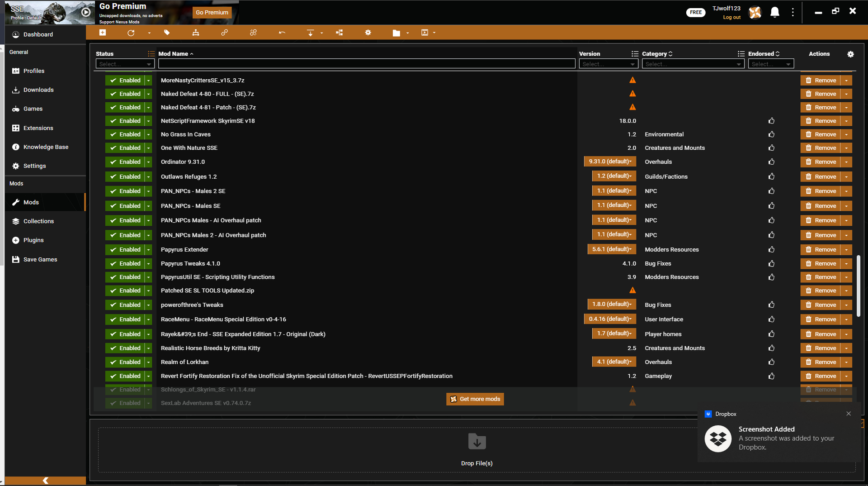Purge mods with the broken-link toolbar icon
Viewport: 868px width, 486px height.
[253, 33]
